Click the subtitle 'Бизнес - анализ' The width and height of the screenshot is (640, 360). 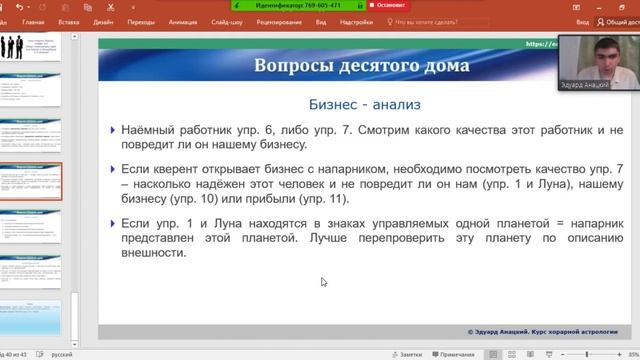click(364, 104)
